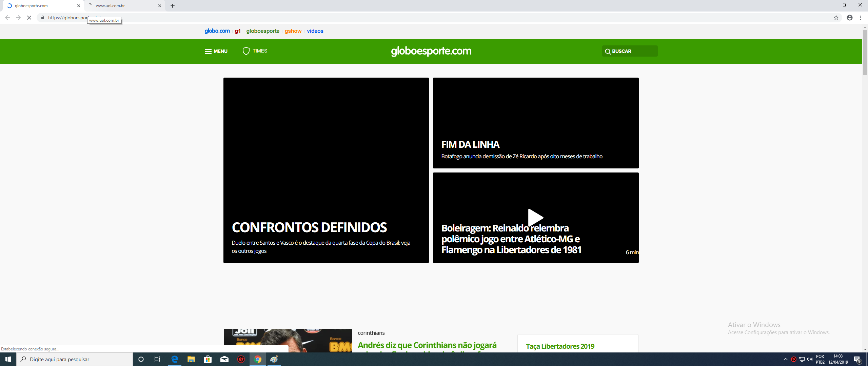Image resolution: width=868 pixels, height=366 pixels.
Task: Click the scrollbar down arrow
Action: tap(865, 349)
